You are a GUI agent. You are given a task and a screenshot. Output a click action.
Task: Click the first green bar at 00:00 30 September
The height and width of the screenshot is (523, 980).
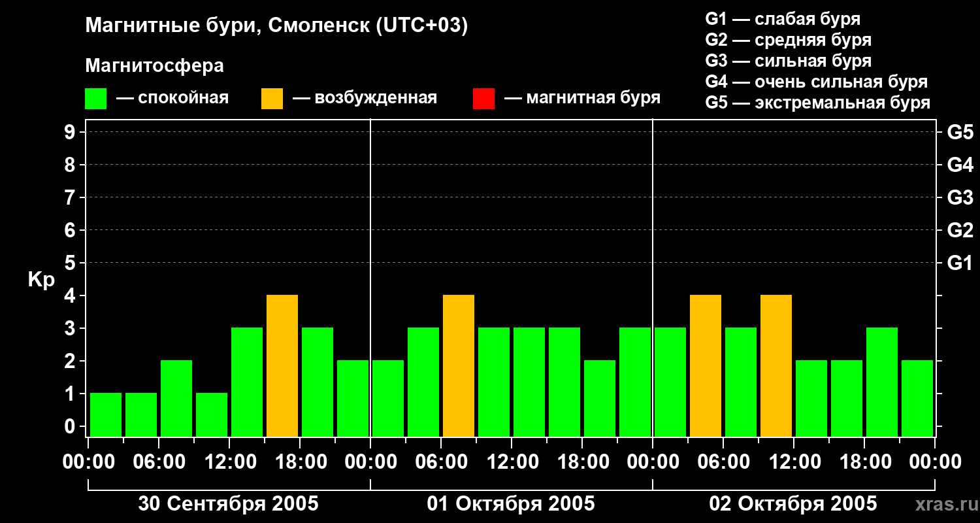click(x=106, y=414)
